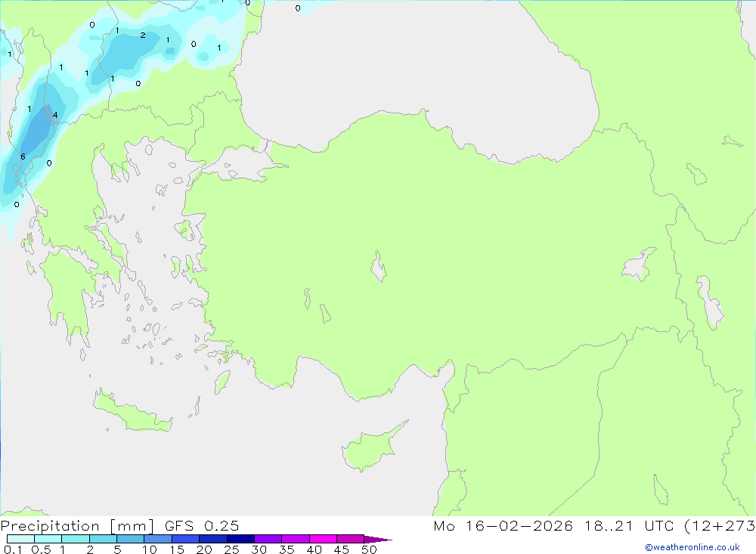This screenshot has width=756, height=554.
Task: Click the 10–15 mm blue legend swatch
Action: (158, 539)
